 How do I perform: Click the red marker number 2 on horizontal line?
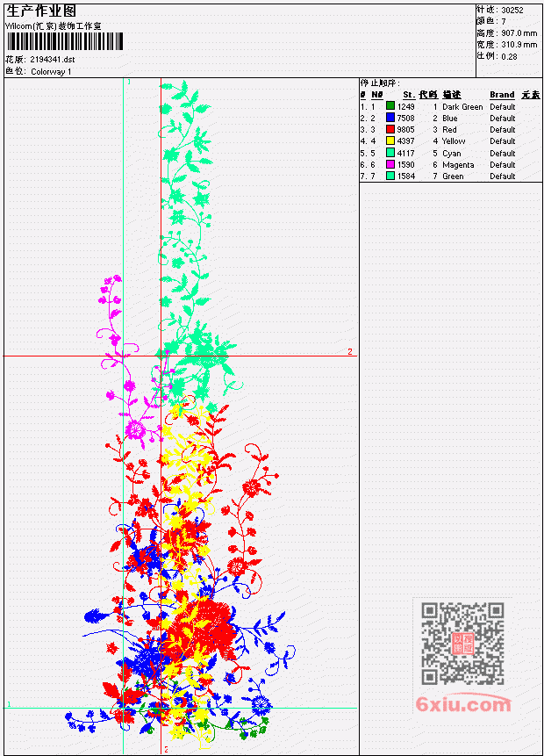click(x=350, y=351)
